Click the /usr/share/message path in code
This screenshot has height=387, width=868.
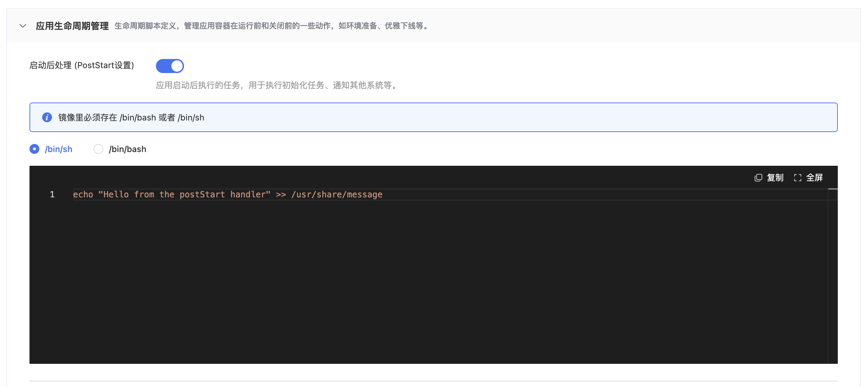pos(337,194)
